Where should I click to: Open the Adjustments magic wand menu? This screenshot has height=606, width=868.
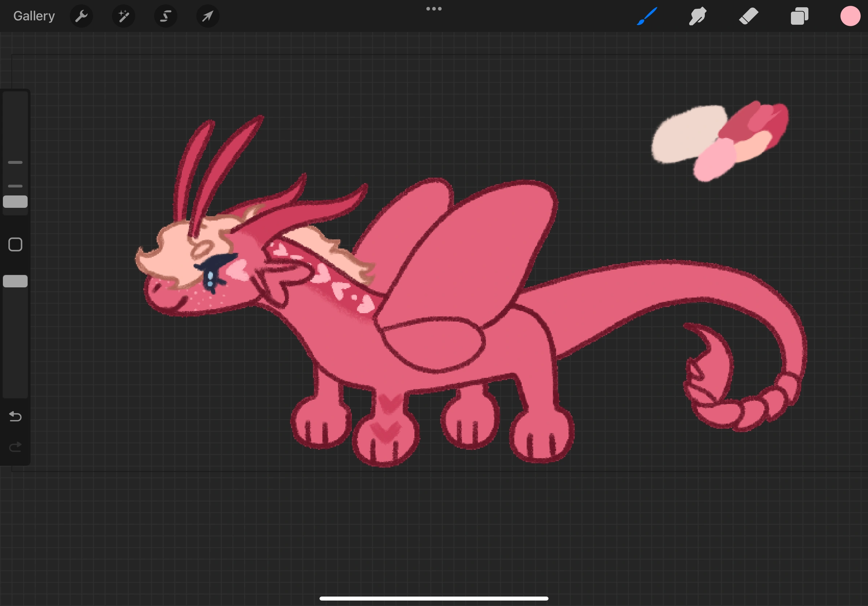click(x=124, y=16)
